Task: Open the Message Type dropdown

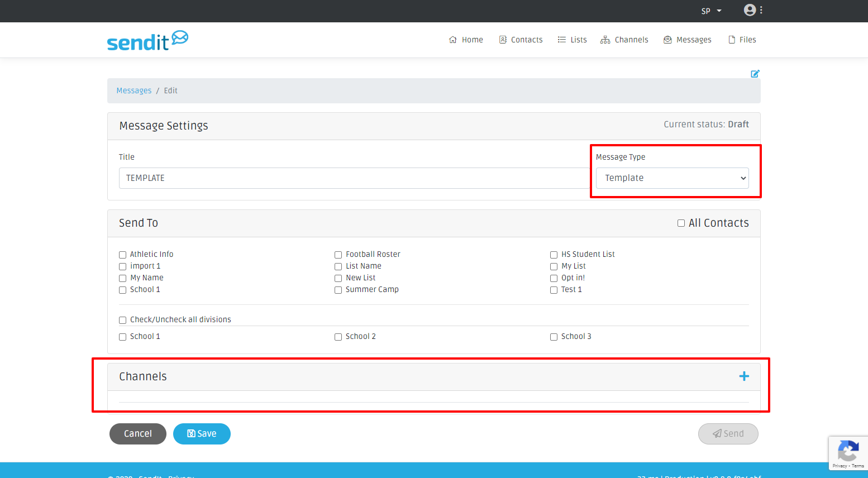Action: click(672, 178)
